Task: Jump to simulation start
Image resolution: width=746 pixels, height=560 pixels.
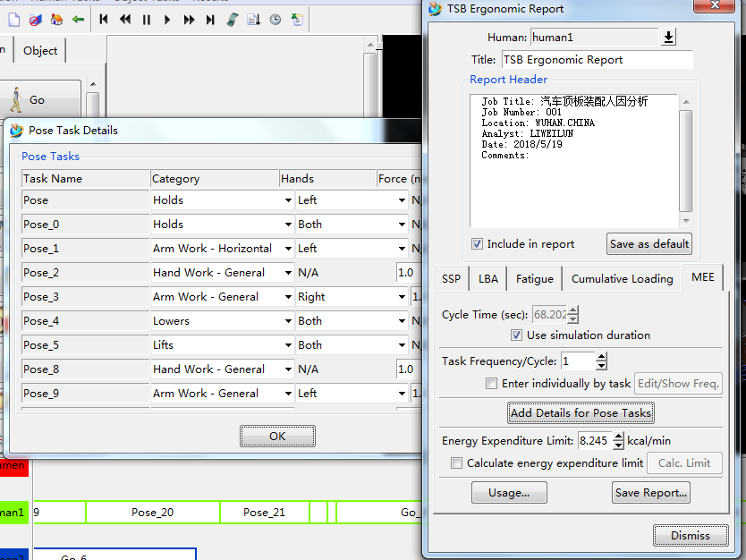Action: coord(105,20)
